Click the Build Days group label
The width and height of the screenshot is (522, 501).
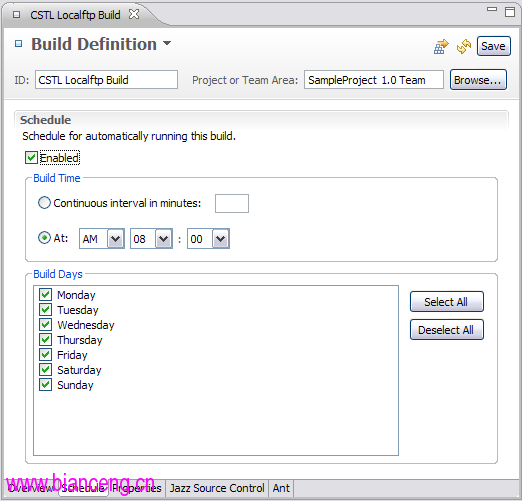[x=58, y=274]
